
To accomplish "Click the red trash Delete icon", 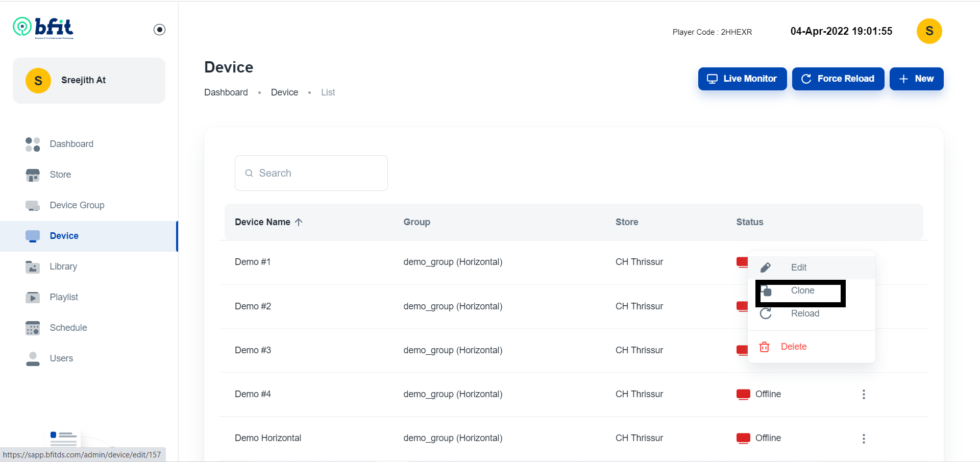I will point(764,347).
